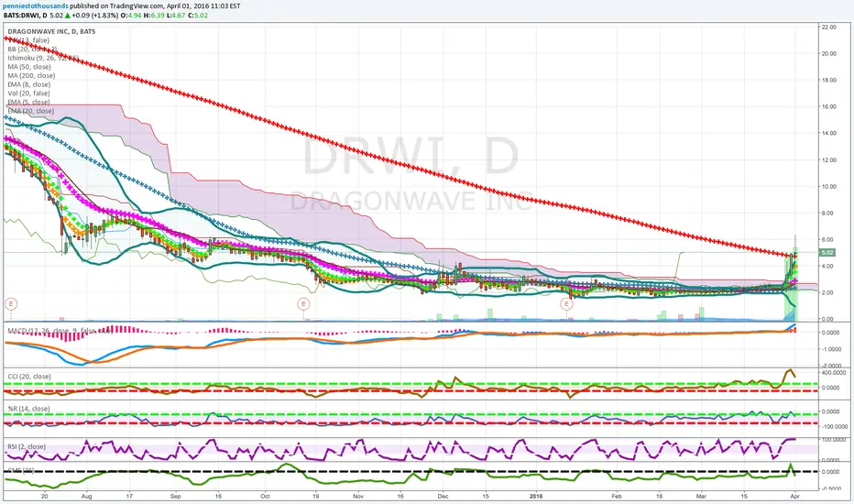Click the 'Apr' label on the date axis
Image resolution: width=854 pixels, height=504 pixels.
pyautogui.click(x=794, y=497)
